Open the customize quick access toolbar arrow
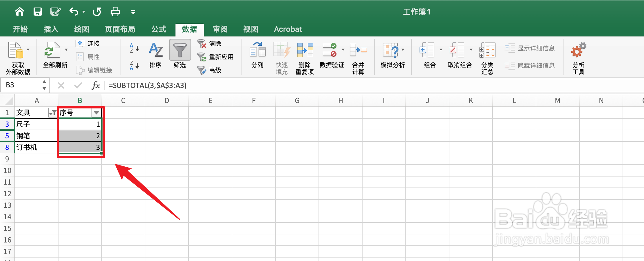 [133, 12]
